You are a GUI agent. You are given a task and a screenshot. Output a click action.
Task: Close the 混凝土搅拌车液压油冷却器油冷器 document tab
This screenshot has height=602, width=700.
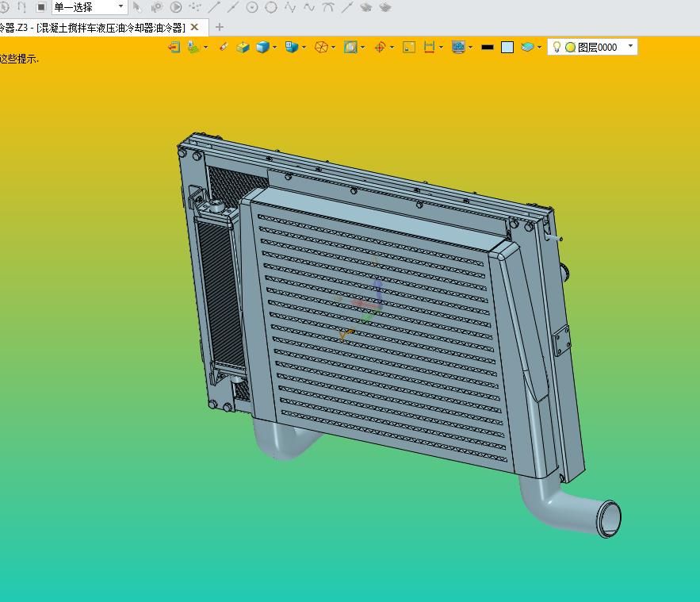pos(194,27)
